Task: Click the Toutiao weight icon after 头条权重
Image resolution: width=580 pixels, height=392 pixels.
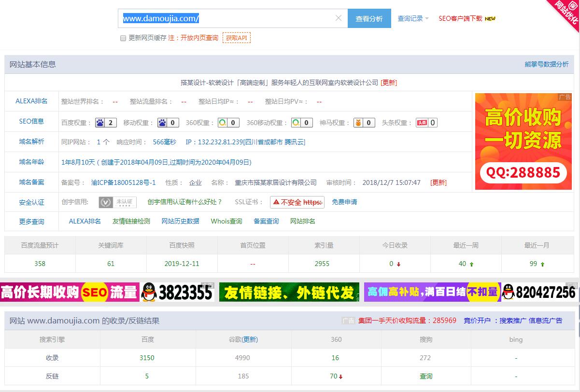Action: (x=427, y=123)
